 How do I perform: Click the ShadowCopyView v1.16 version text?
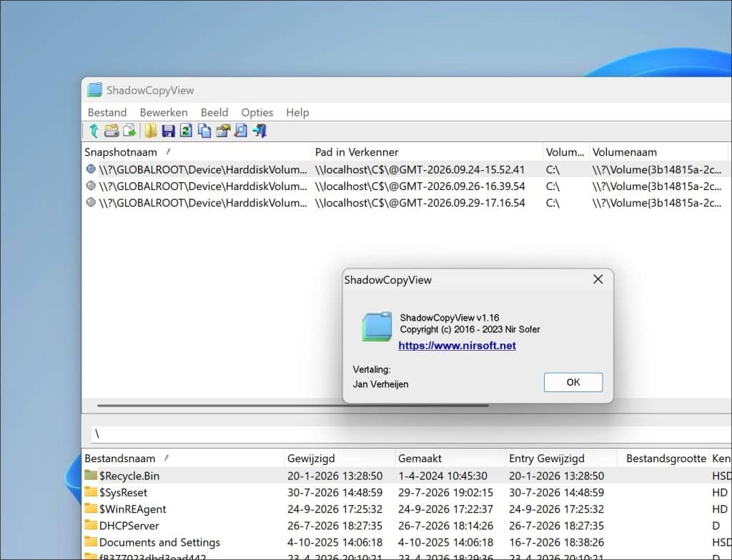tap(450, 318)
